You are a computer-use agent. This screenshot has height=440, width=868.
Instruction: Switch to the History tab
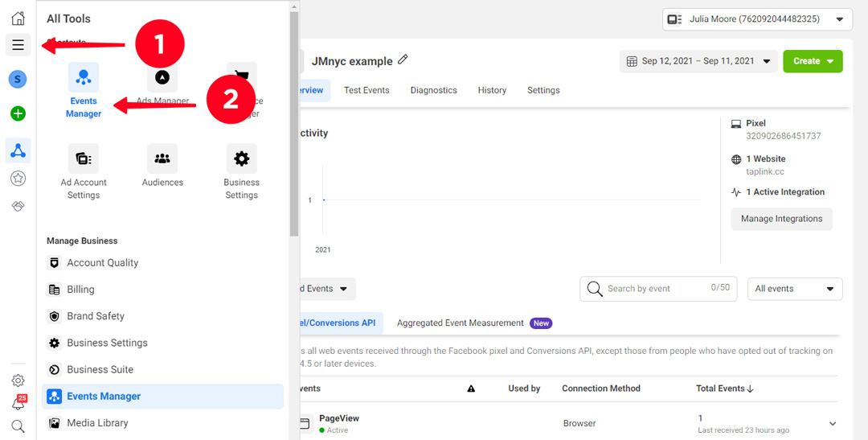(492, 90)
